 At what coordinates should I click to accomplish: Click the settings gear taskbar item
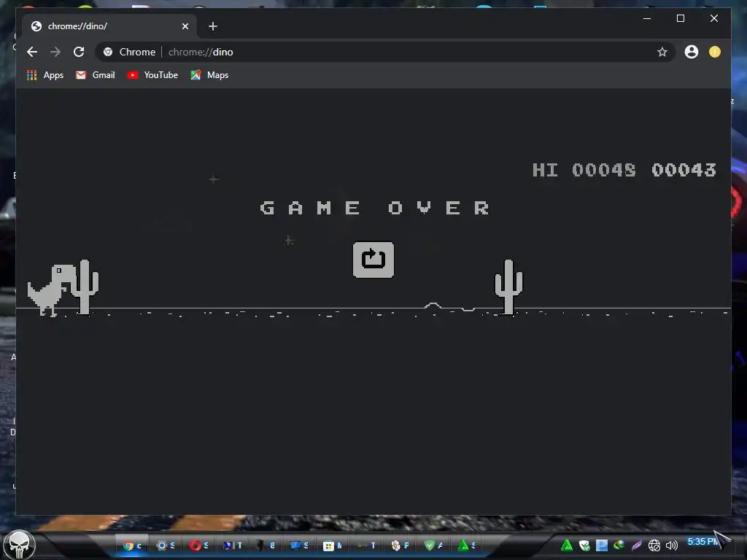[166, 545]
